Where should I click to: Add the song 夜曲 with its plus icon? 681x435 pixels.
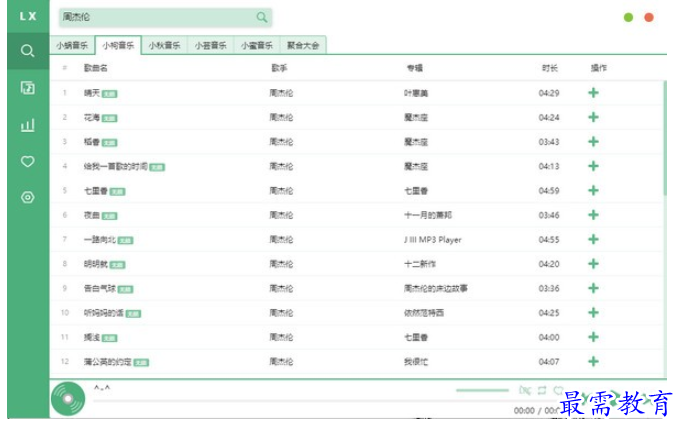(593, 215)
